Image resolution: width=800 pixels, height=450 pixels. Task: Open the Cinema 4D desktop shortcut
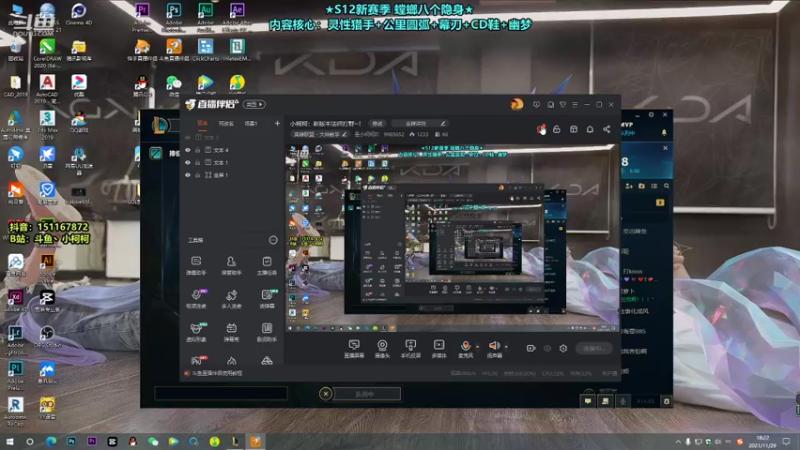pyautogui.click(x=79, y=14)
